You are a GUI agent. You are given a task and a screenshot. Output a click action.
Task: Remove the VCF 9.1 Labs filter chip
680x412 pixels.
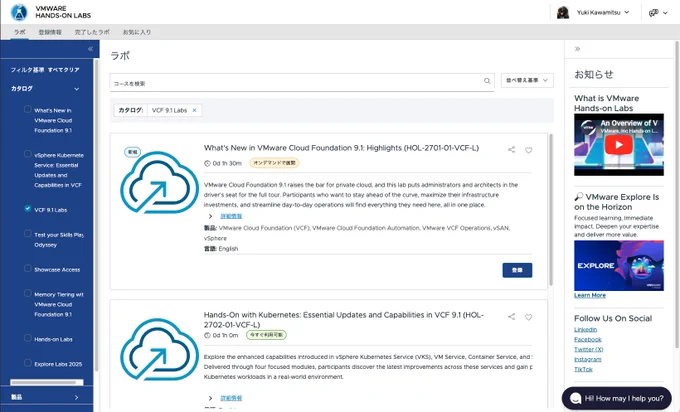[x=194, y=110]
